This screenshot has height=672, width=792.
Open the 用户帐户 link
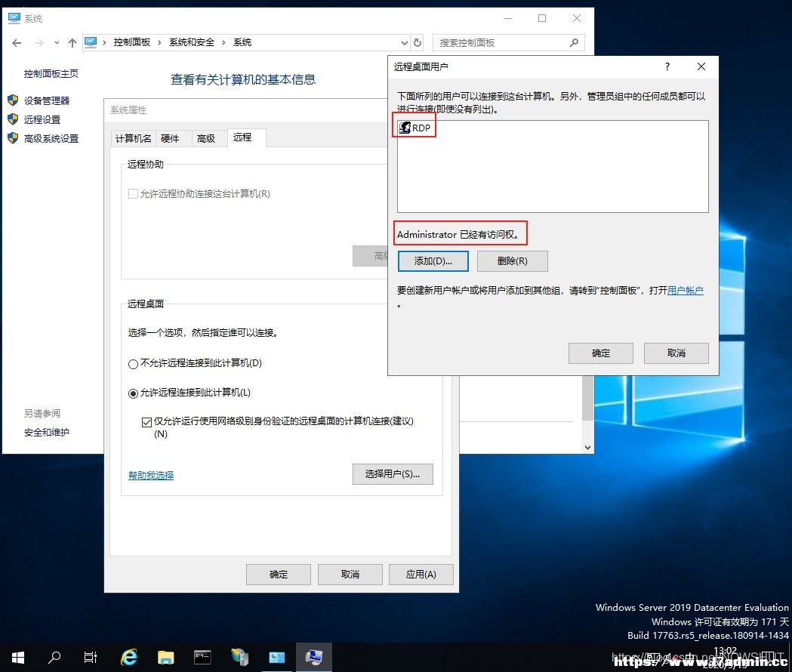(x=686, y=291)
